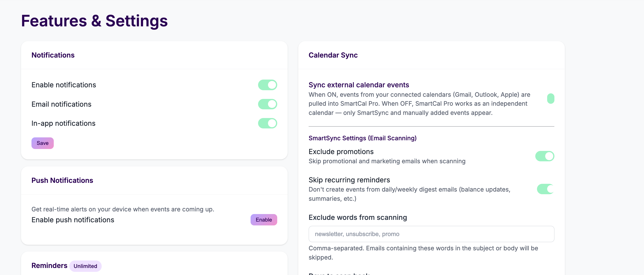Image resolution: width=644 pixels, height=275 pixels.
Task: Click 'Enable push notifications' label text
Action: point(73,220)
